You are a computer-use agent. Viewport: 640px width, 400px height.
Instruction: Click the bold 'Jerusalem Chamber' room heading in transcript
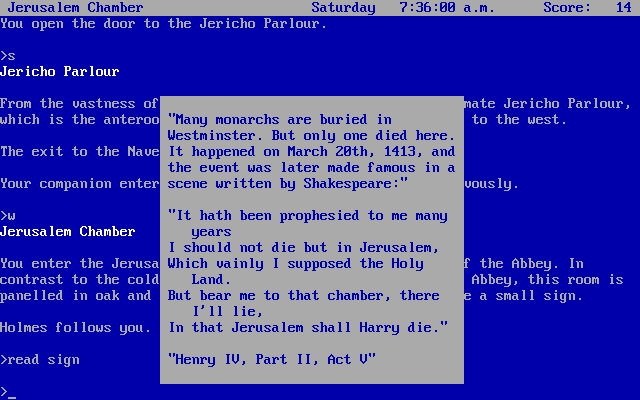(x=68, y=231)
